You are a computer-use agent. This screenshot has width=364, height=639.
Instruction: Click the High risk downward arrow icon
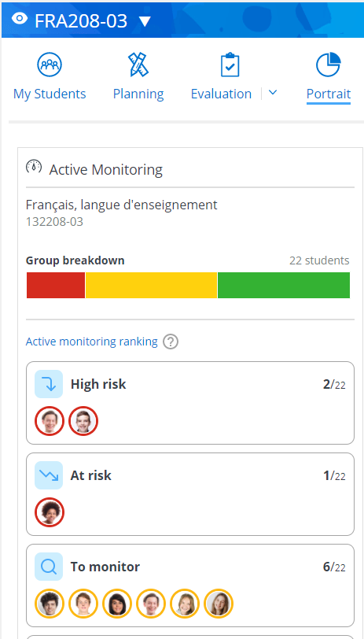49,384
